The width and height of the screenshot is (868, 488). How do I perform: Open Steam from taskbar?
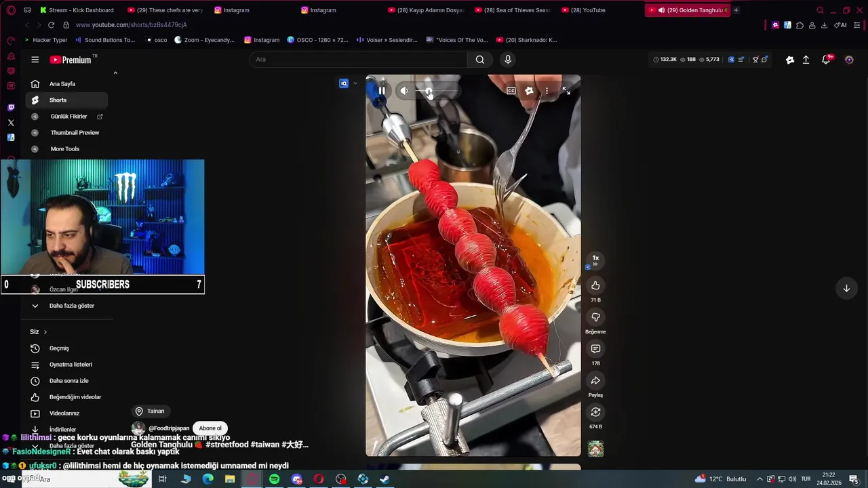pyautogui.click(x=384, y=479)
